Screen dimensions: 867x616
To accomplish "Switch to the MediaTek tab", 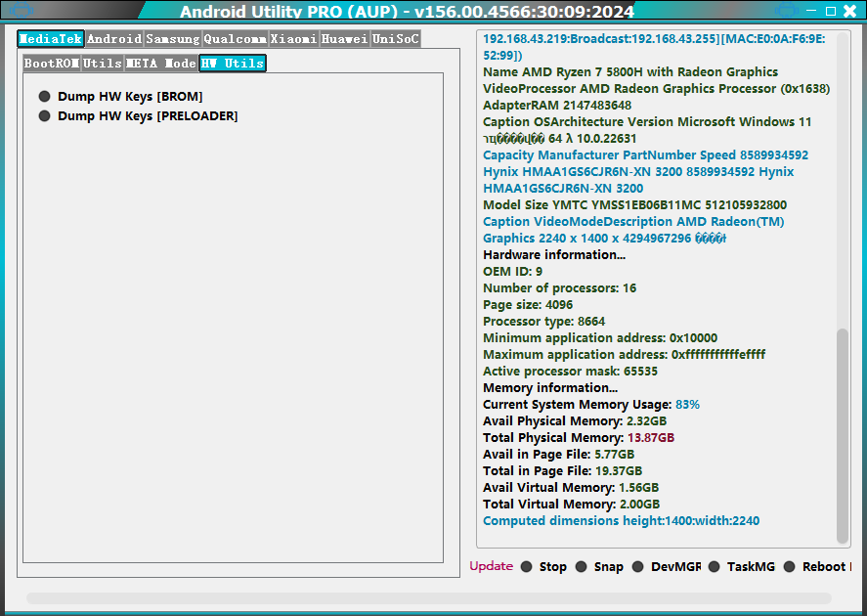I will pyautogui.click(x=51, y=39).
